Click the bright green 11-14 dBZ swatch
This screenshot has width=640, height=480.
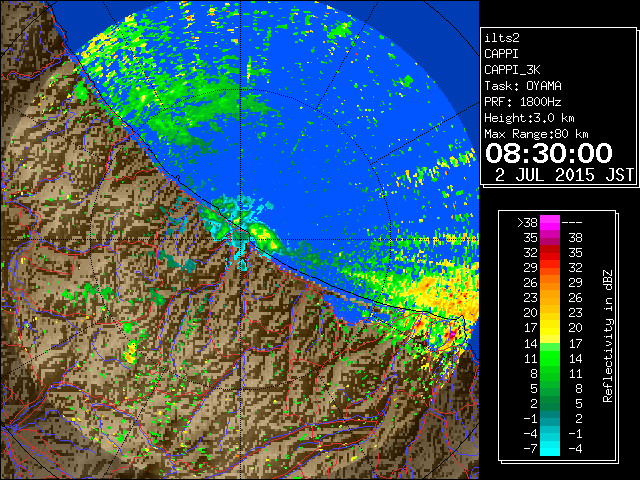pos(550,358)
